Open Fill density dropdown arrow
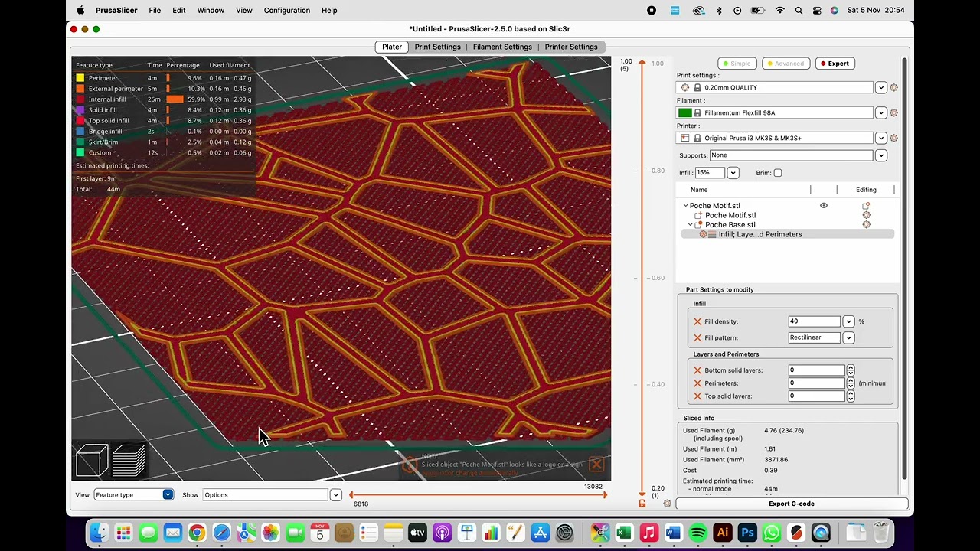Viewport: 980px width, 551px height. tap(848, 321)
